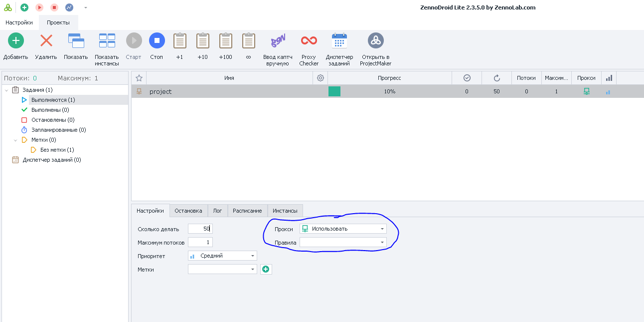Click the priority bars icon in project row

(608, 92)
